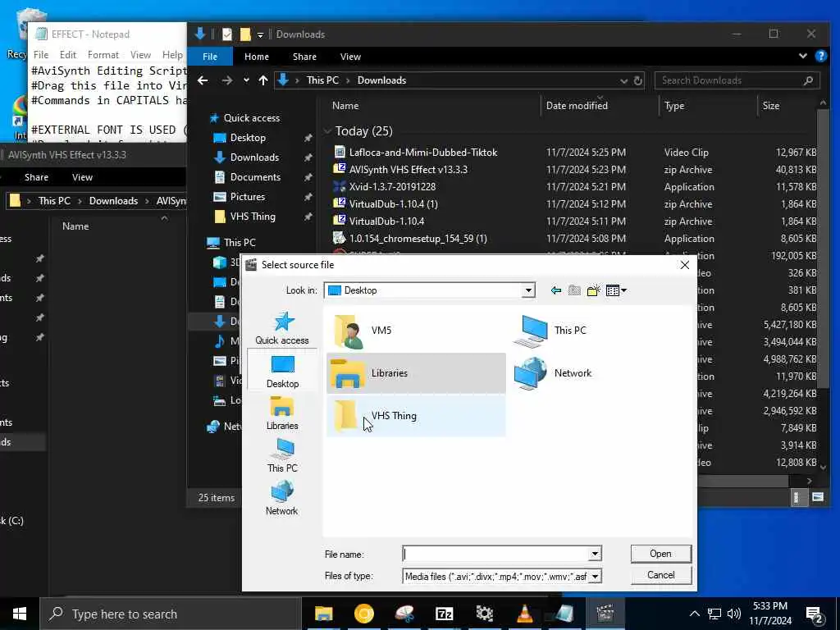Open VHS Thing in Quick access list

[x=253, y=217]
